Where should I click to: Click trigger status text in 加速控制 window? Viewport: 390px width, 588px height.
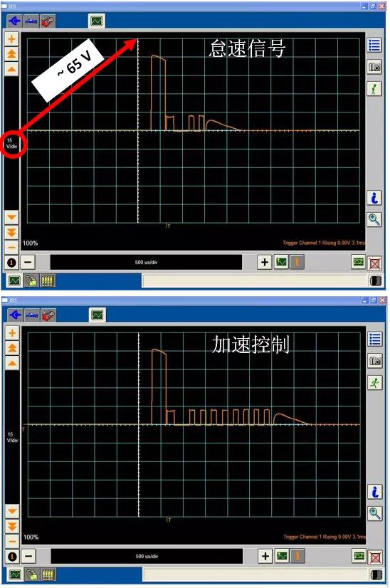coord(325,537)
